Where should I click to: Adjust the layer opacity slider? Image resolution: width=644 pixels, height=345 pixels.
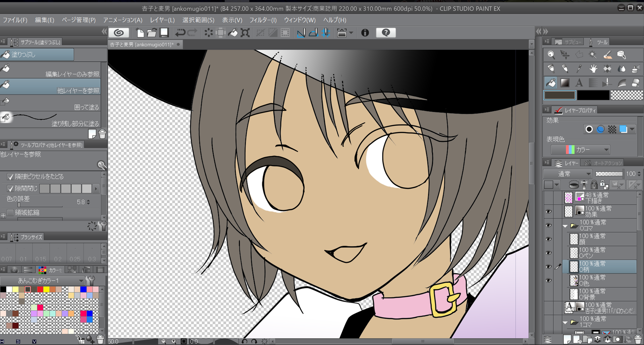click(609, 174)
